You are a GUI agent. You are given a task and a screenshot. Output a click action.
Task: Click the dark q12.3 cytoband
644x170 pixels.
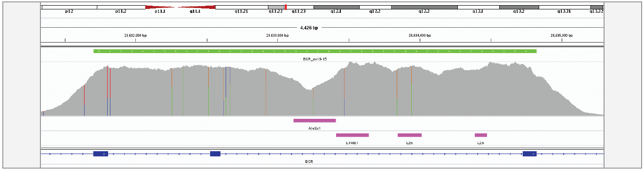click(x=424, y=8)
